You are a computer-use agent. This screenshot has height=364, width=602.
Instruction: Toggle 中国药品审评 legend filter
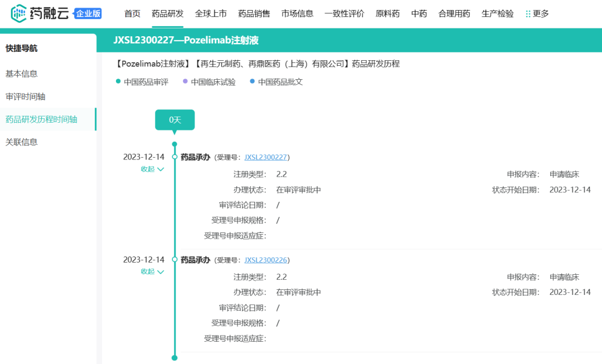point(142,82)
